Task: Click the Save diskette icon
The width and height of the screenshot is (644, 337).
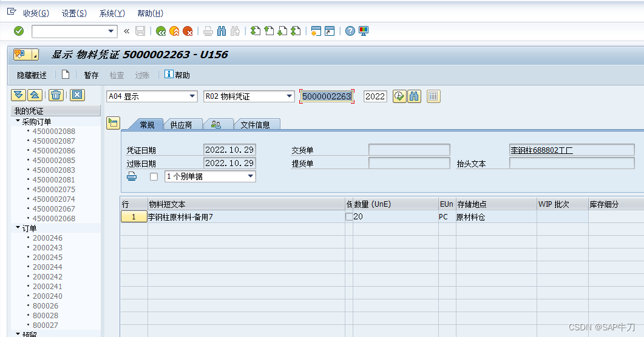Action: 140,31
